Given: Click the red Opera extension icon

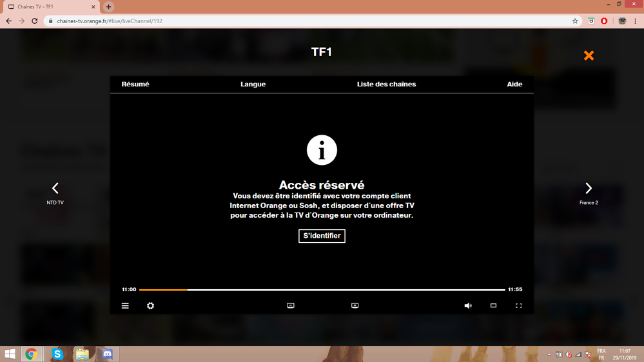Looking at the screenshot, I should (604, 21).
